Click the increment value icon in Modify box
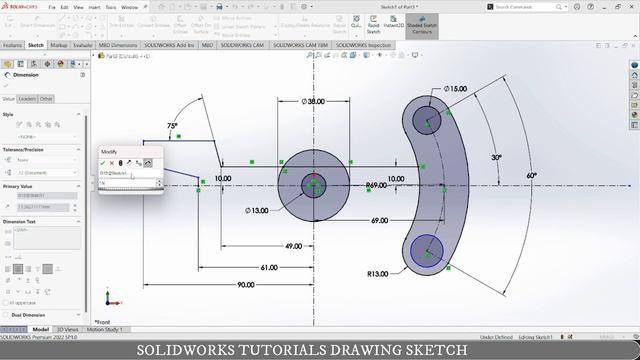The image size is (640, 360). coord(139,163)
